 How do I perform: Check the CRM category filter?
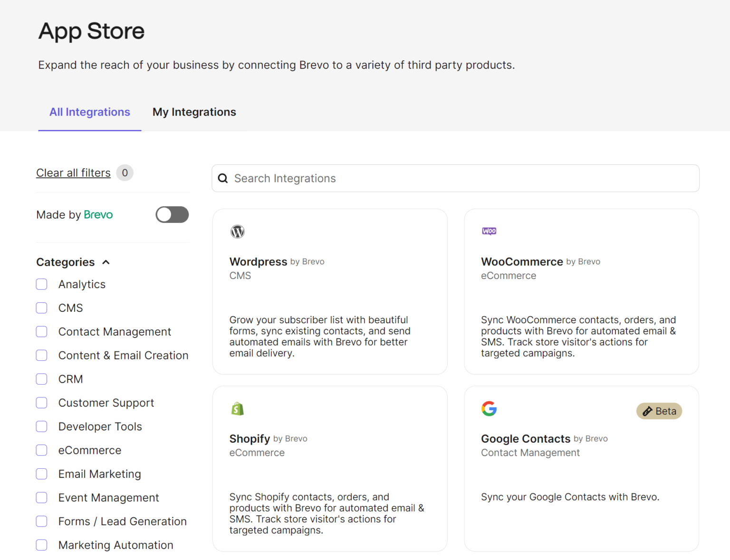pos(41,379)
